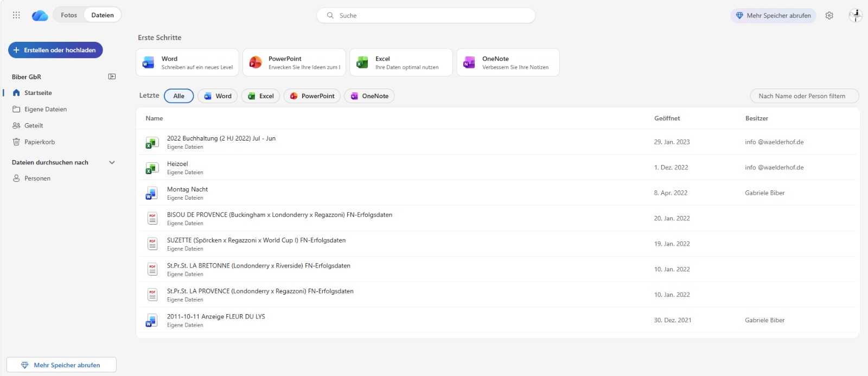Open the OneNote card under Erste Schritte

pyautogui.click(x=508, y=62)
